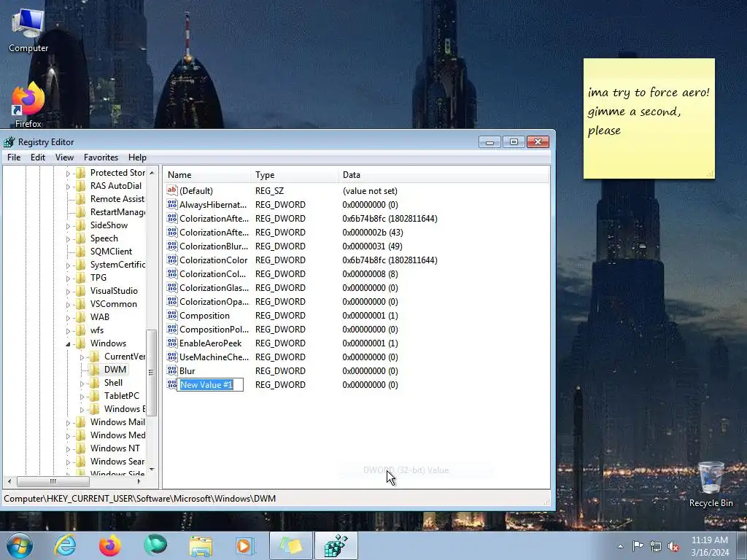
Task: Select the SQMClient tree item
Action: click(x=111, y=252)
